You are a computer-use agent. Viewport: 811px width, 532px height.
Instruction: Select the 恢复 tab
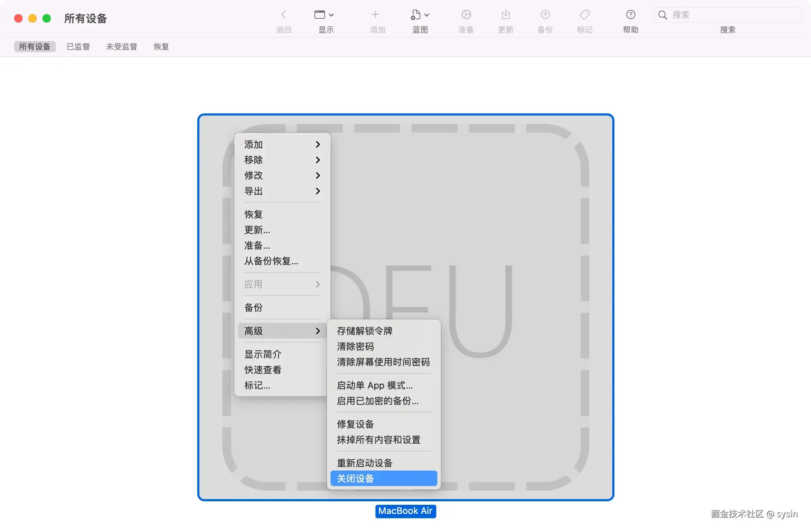point(161,46)
